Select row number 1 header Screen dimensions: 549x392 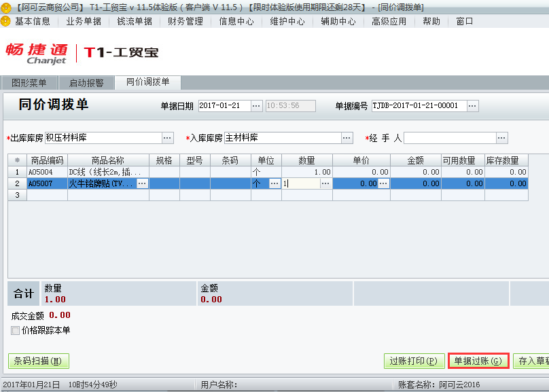click(17, 172)
